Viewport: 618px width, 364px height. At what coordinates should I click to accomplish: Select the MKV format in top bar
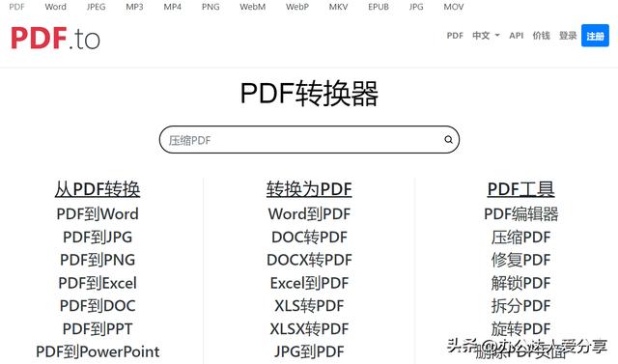point(338,7)
